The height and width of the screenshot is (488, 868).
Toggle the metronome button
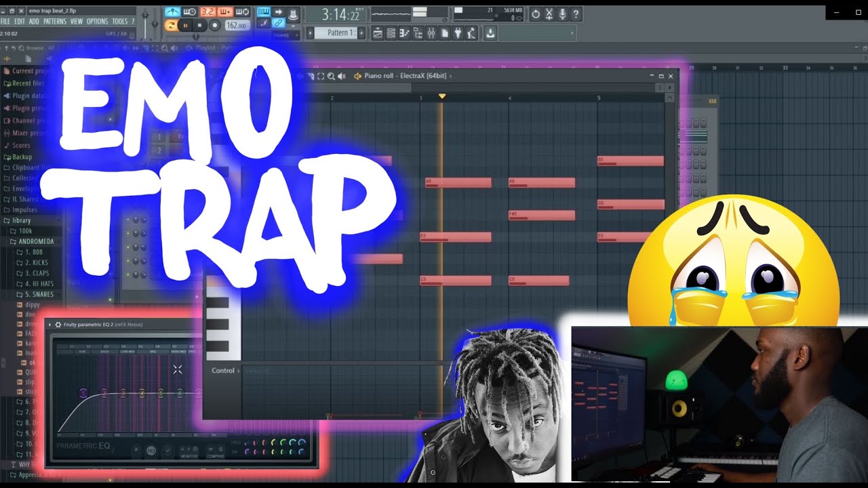click(172, 12)
